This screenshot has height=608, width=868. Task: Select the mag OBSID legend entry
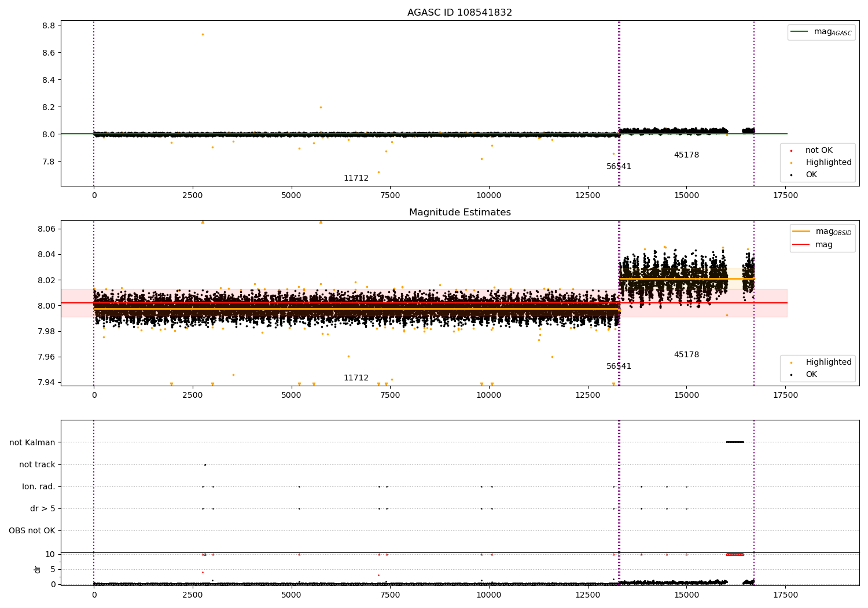tap(822, 232)
